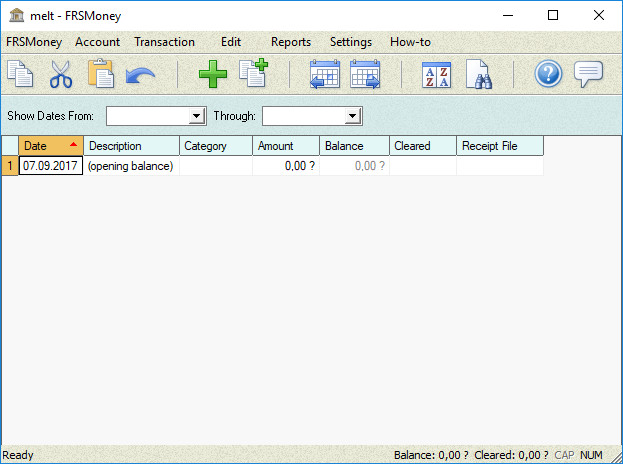Open the Transaction menu
The width and height of the screenshot is (623, 464).
164,42
